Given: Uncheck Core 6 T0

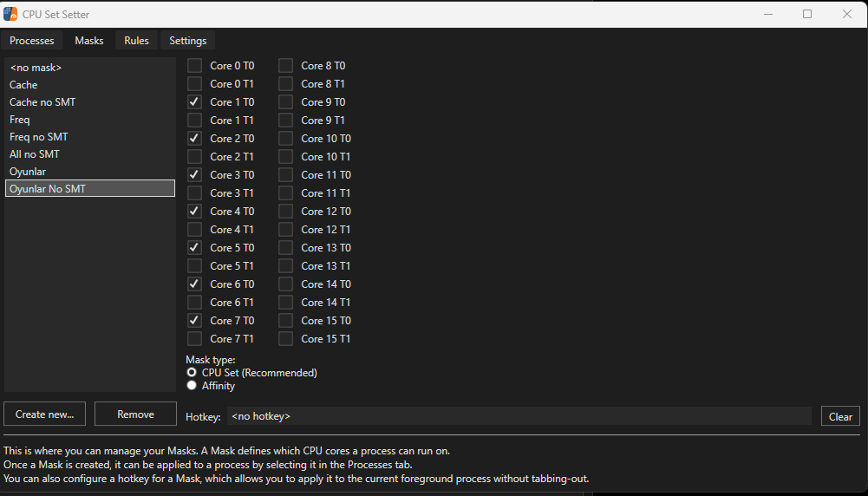Looking at the screenshot, I should click(x=194, y=284).
